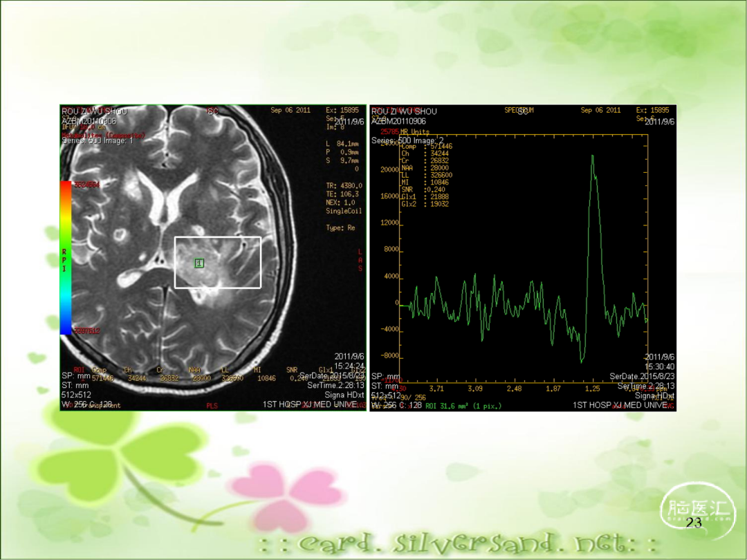Image resolution: width=747 pixels, height=560 pixels.
Task: Click the TR: 4380.0 scan parameter text
Action: click(344, 186)
